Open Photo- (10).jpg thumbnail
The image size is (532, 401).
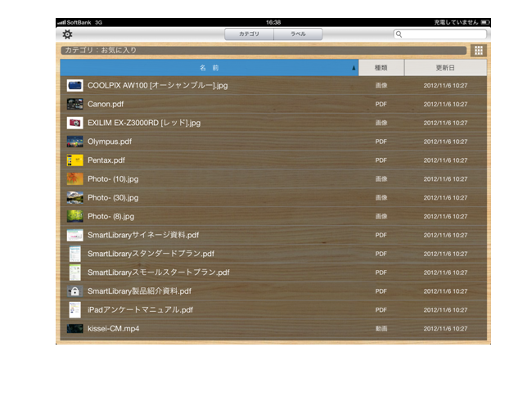click(x=75, y=178)
